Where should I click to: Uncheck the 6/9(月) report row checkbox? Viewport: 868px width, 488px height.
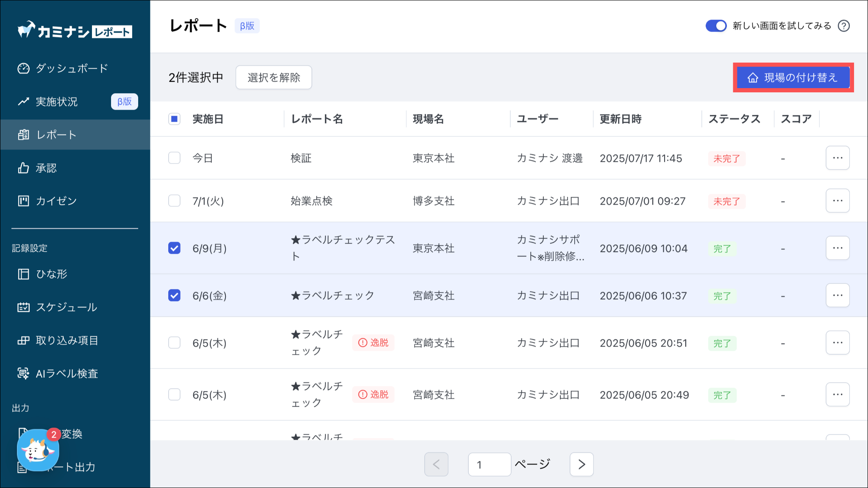pos(174,248)
